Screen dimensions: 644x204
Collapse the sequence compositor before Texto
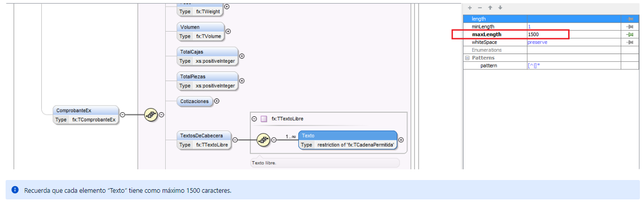(x=274, y=140)
